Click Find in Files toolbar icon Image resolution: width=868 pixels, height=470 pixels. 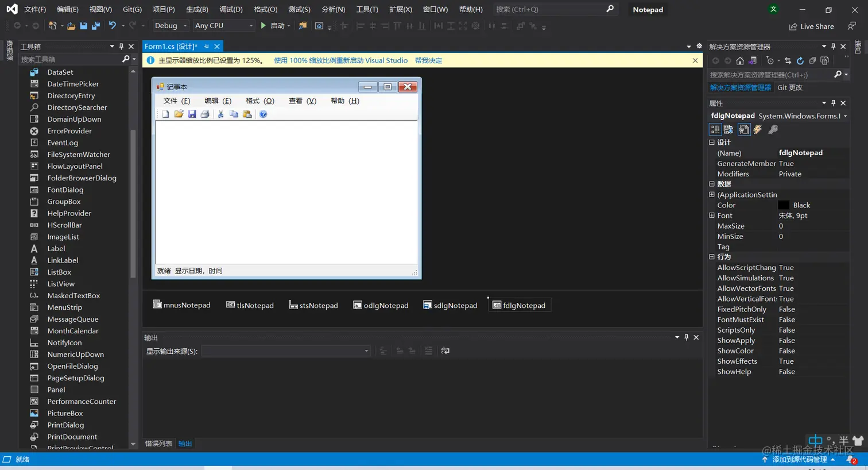[303, 25]
